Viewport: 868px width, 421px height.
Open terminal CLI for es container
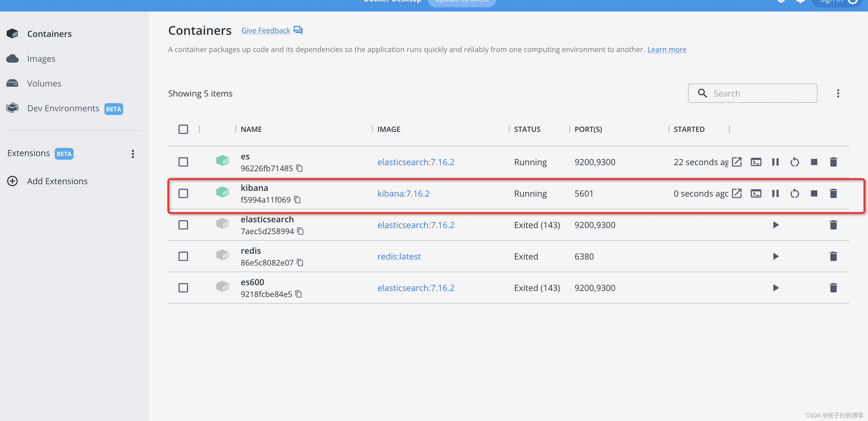click(x=756, y=162)
